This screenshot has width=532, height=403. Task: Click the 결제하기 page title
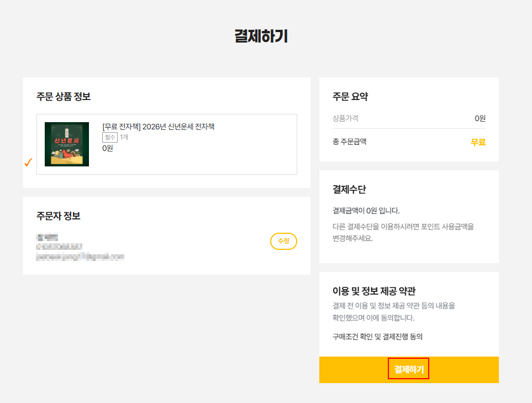[261, 36]
